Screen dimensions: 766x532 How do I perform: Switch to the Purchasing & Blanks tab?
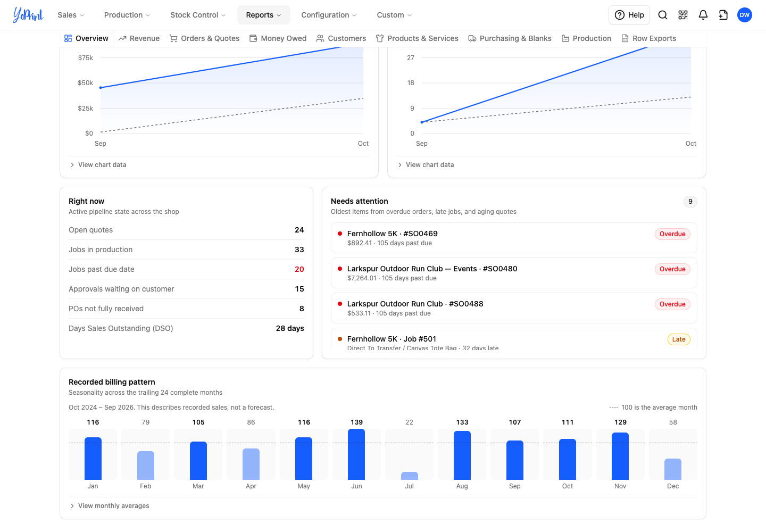pos(510,38)
